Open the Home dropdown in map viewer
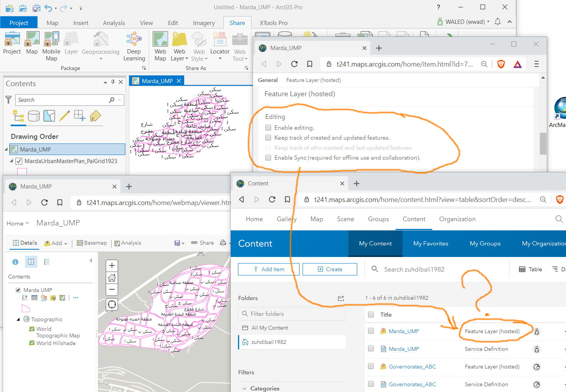 (18, 223)
